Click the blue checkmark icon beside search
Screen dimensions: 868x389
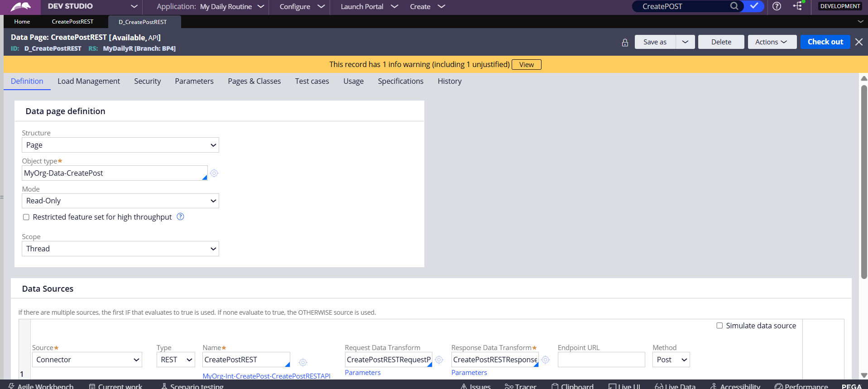pyautogui.click(x=754, y=6)
